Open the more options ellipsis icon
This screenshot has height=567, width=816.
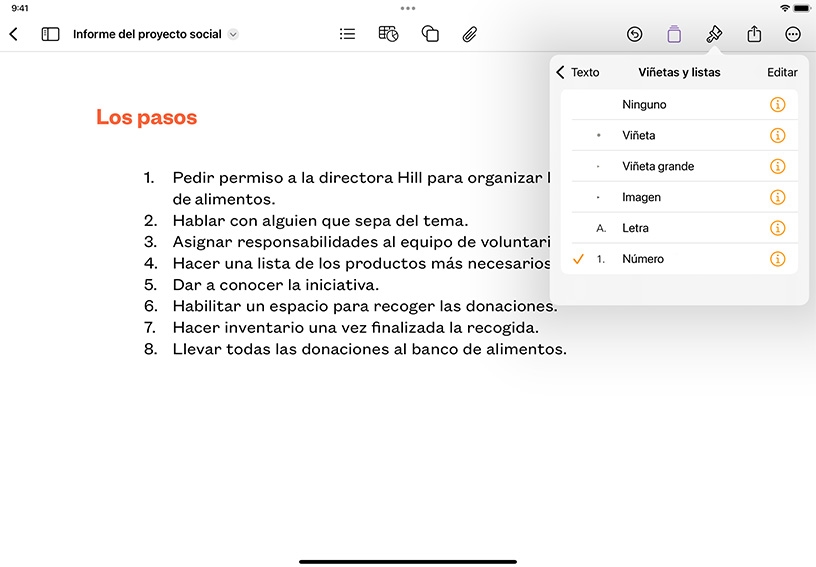(x=793, y=34)
